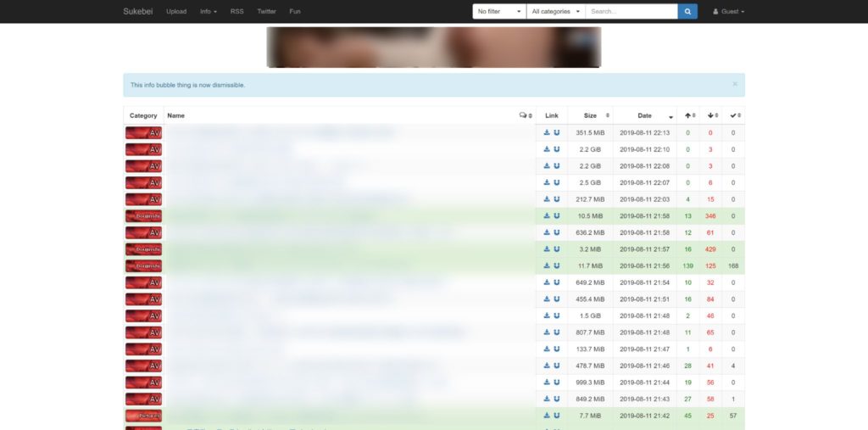Click category icon of the 7.7 MiB row
This screenshot has height=430, width=868.
pyautogui.click(x=143, y=416)
